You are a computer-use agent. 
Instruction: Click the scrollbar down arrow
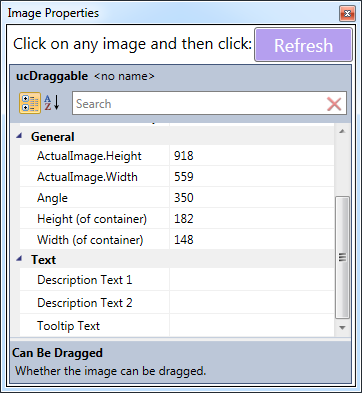click(x=342, y=328)
